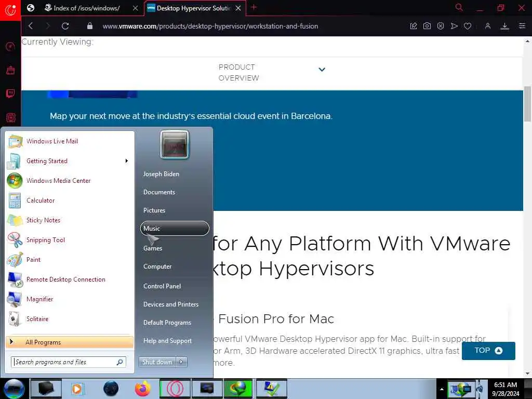Viewport: 532px width, 399px height.
Task: Click the user account picture
Action: pyautogui.click(x=175, y=144)
